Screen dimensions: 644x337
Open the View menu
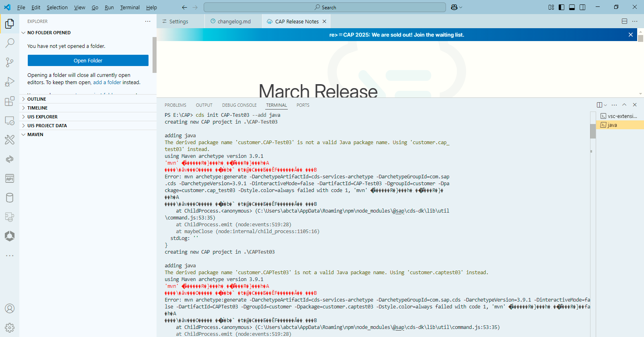pyautogui.click(x=80, y=7)
